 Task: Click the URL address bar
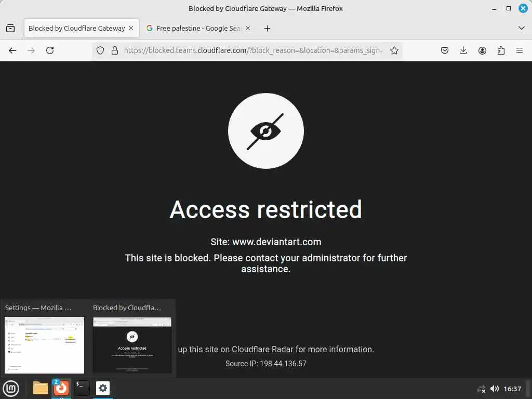[x=253, y=50]
